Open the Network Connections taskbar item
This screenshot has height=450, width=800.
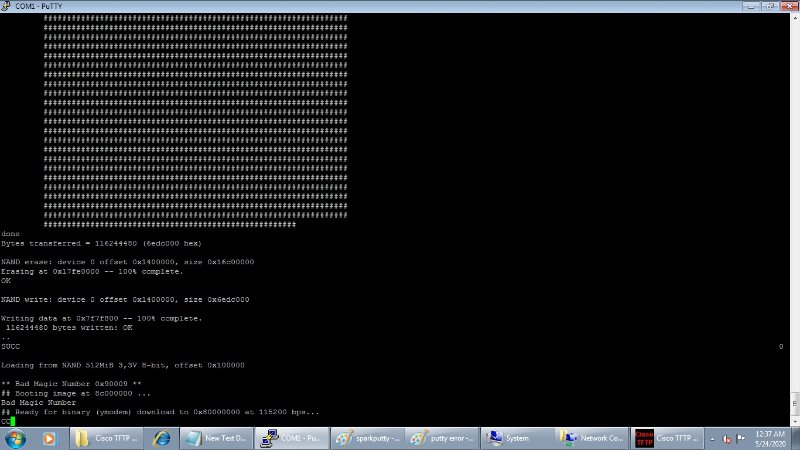pos(592,439)
